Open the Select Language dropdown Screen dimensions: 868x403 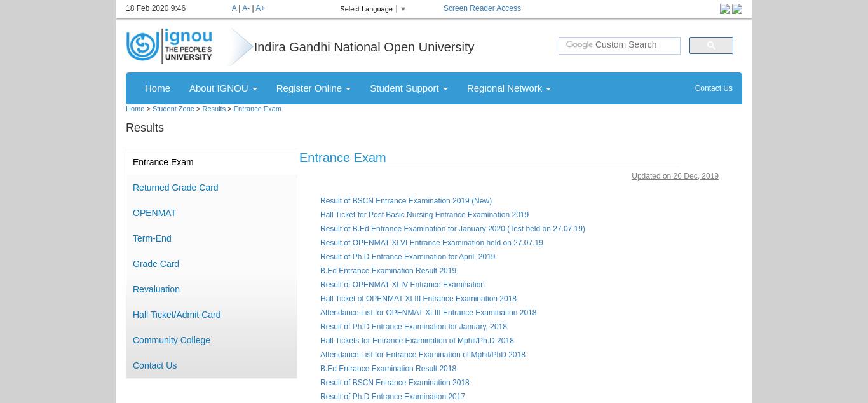(372, 9)
